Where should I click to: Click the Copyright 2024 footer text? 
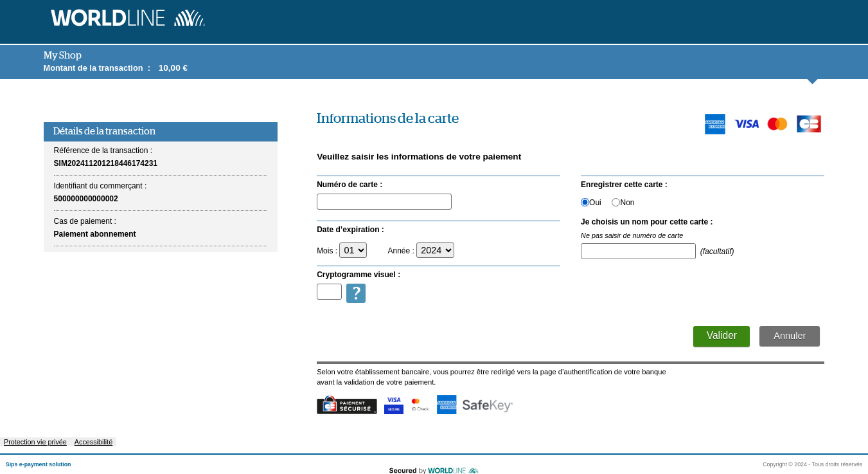812,464
